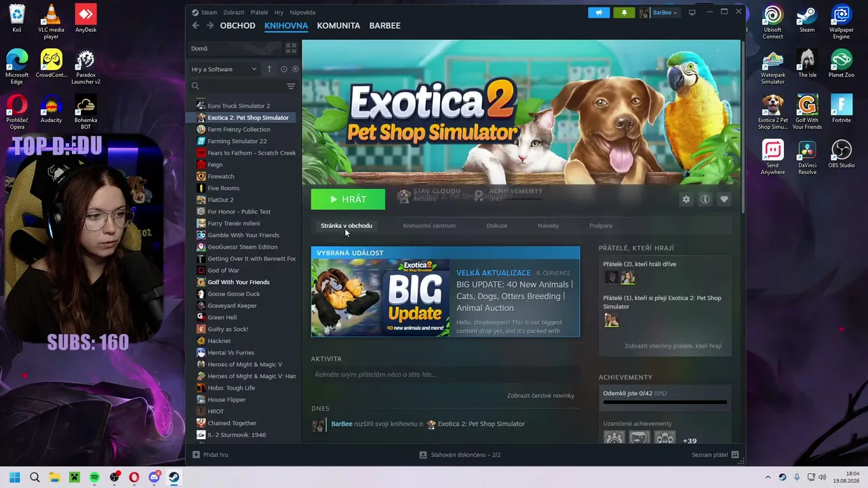Open the Návody tab
The image size is (868, 488).
click(x=548, y=226)
